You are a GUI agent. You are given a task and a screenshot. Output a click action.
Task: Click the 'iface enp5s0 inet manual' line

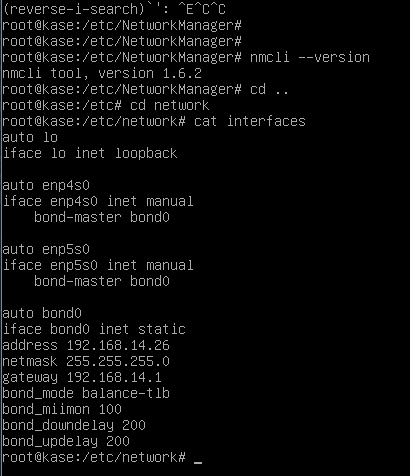(x=98, y=265)
